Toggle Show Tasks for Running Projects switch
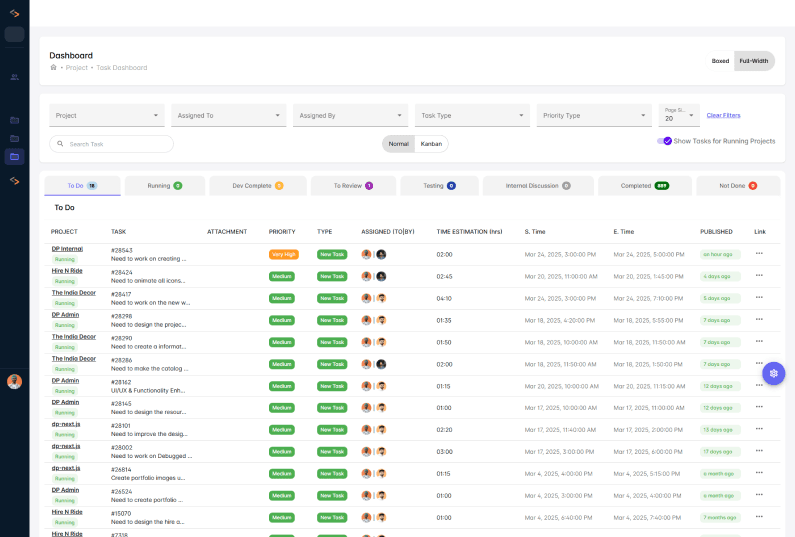 [x=665, y=141]
